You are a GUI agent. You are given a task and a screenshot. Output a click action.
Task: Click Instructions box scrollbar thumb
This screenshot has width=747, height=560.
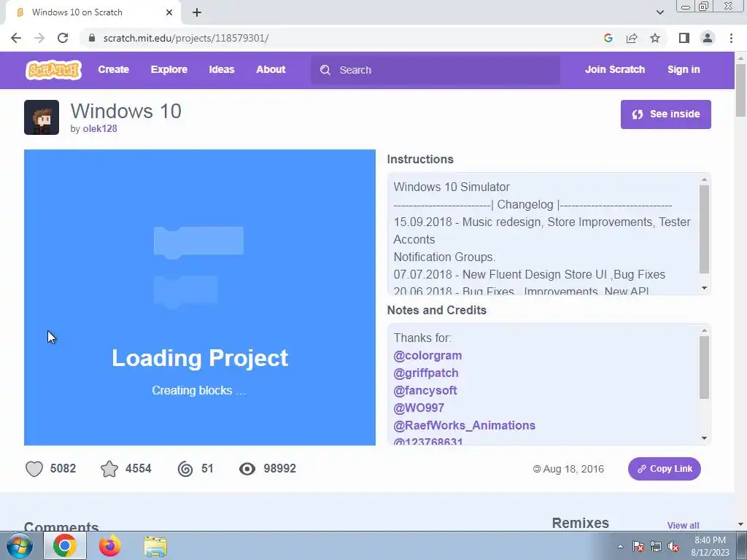704,229
